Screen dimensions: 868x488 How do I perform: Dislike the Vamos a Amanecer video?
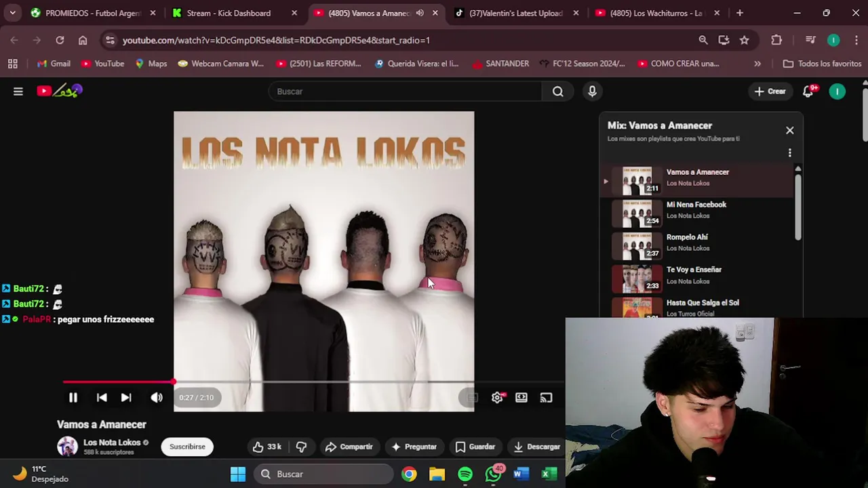pos(301,447)
